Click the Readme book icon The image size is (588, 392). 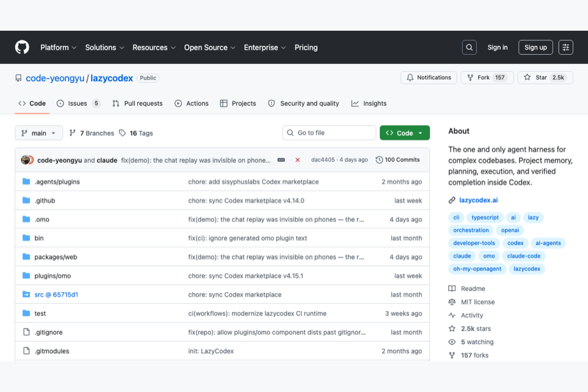click(452, 289)
